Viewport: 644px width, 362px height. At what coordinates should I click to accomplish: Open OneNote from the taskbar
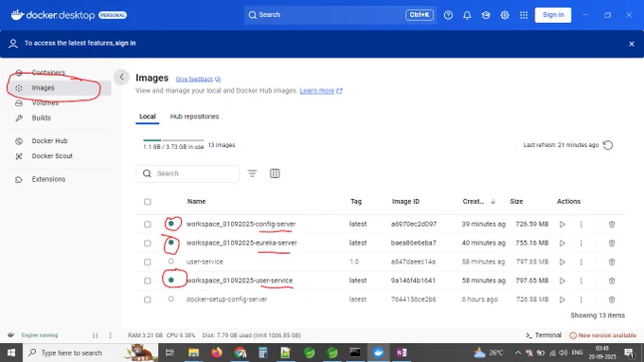coord(402,353)
